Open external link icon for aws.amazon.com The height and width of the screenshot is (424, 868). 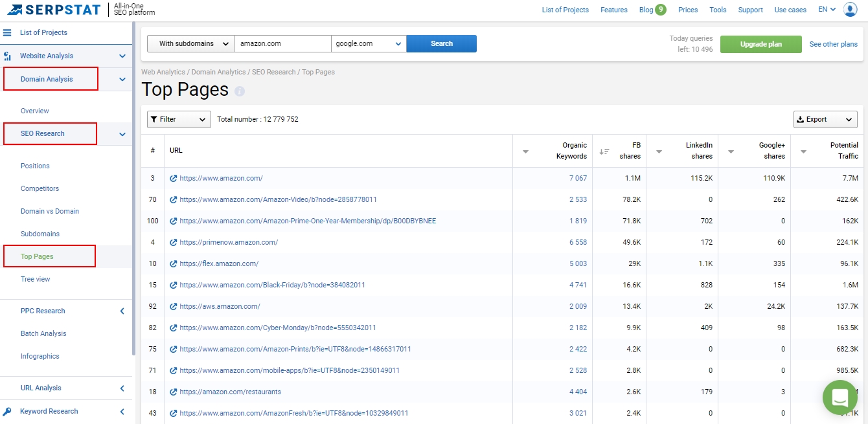(174, 306)
